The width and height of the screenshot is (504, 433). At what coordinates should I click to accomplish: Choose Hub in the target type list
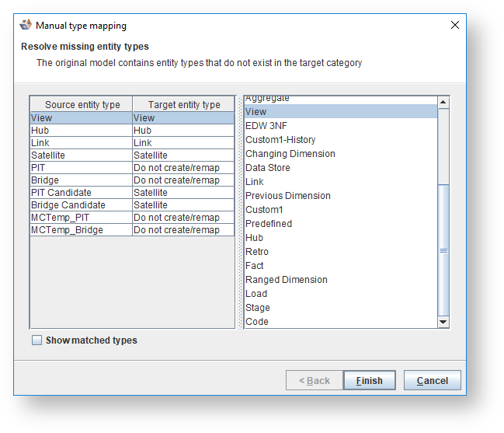[x=341, y=238]
